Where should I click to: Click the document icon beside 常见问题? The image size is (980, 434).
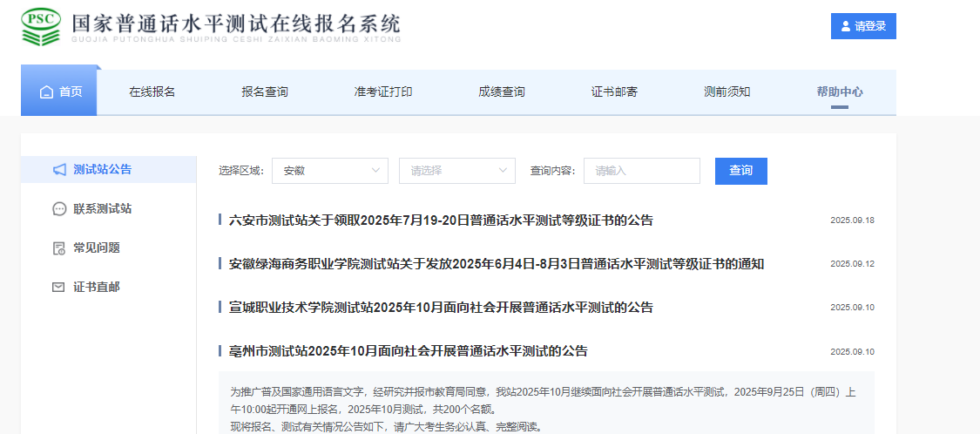58,248
